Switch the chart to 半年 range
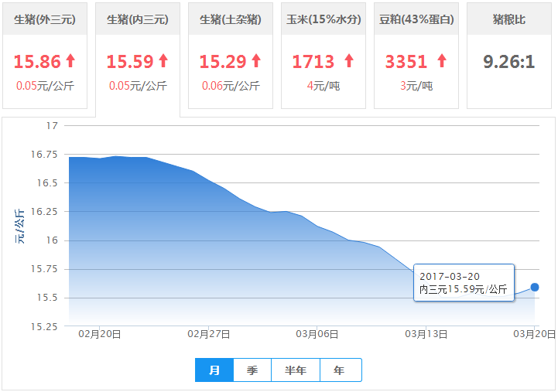This screenshot has height=392, width=558. click(x=296, y=370)
